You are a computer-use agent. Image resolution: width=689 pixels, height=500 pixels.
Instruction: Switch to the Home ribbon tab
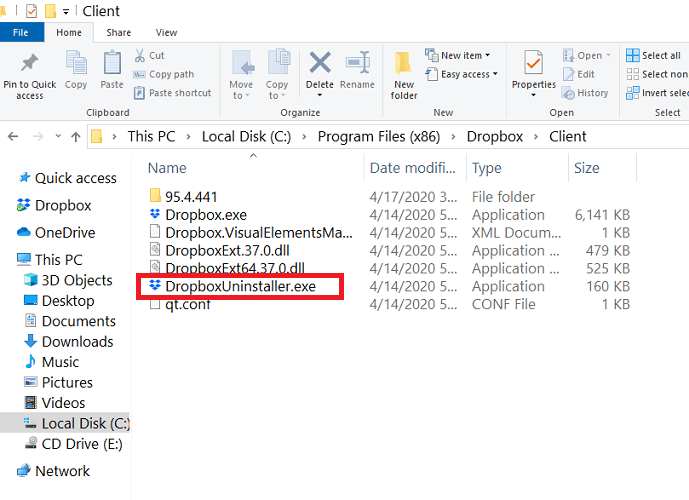pos(69,33)
